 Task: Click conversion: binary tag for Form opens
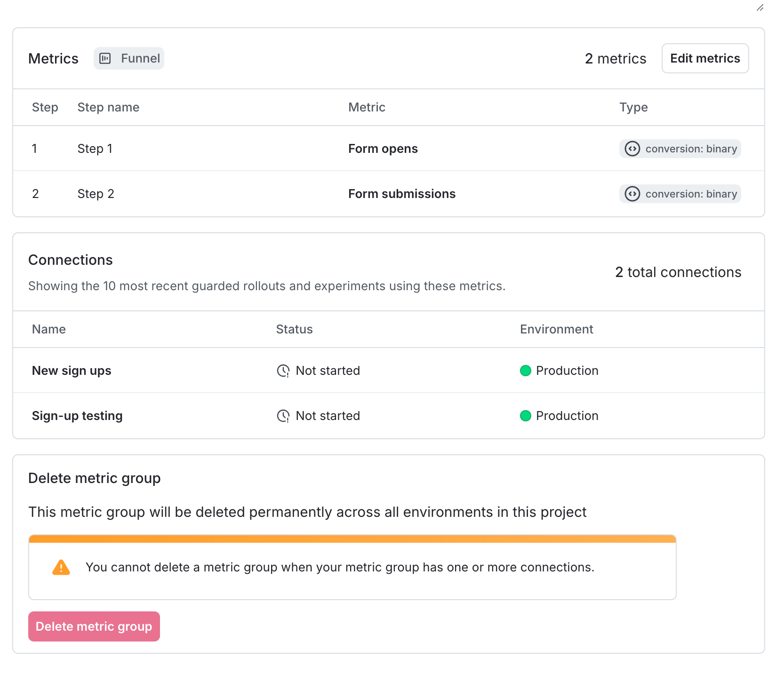coord(680,149)
